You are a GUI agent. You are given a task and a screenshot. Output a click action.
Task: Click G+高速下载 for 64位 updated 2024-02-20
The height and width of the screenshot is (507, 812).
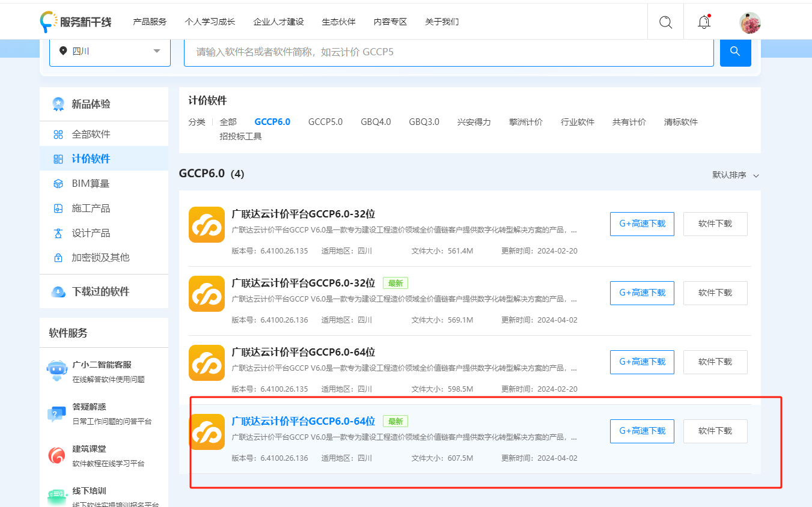coord(642,362)
